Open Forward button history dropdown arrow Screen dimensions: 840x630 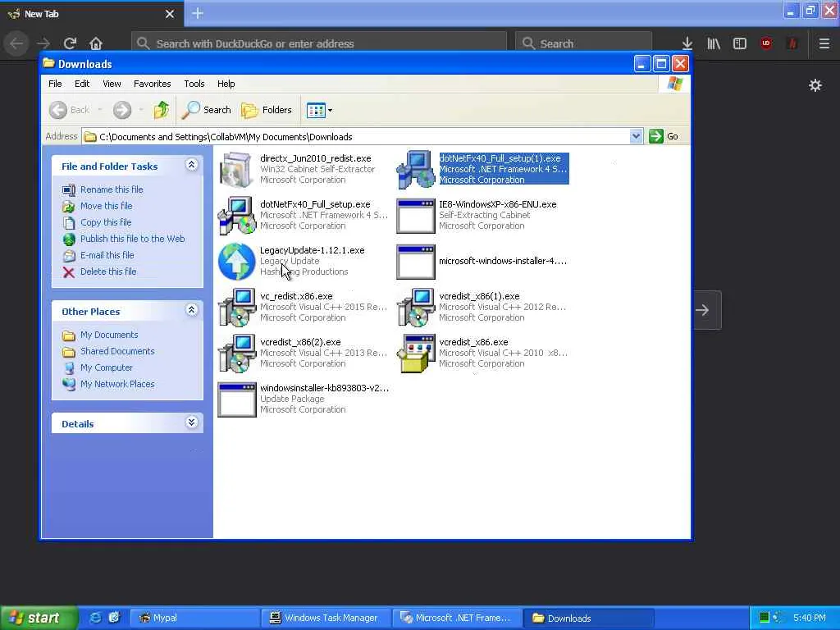[141, 110]
